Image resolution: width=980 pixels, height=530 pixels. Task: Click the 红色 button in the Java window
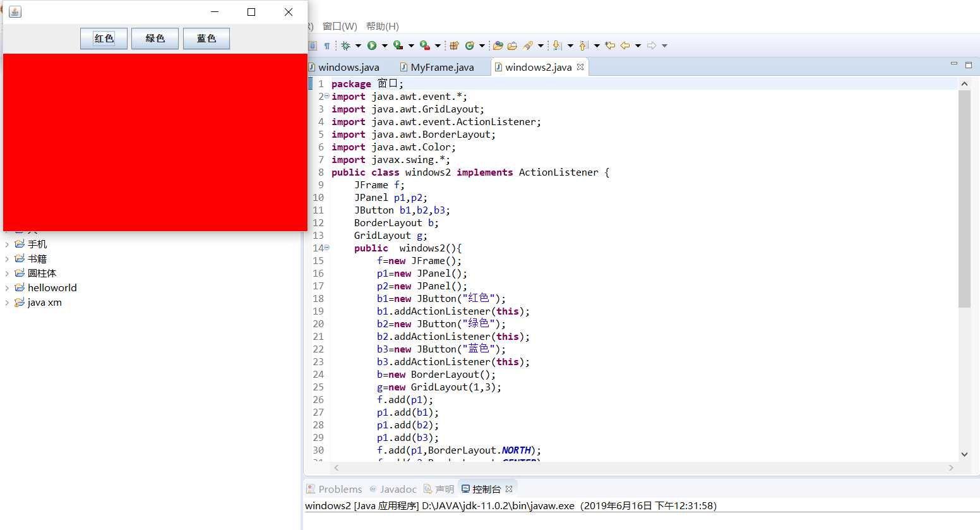click(104, 39)
